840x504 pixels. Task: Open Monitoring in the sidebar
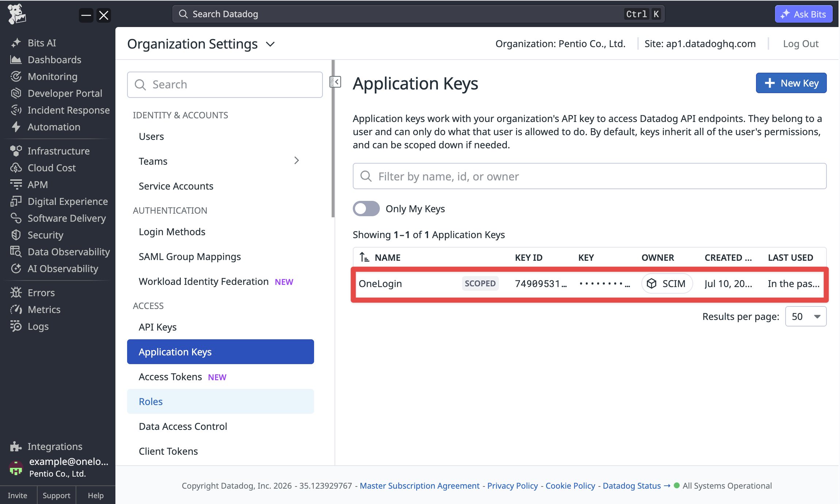point(52,76)
